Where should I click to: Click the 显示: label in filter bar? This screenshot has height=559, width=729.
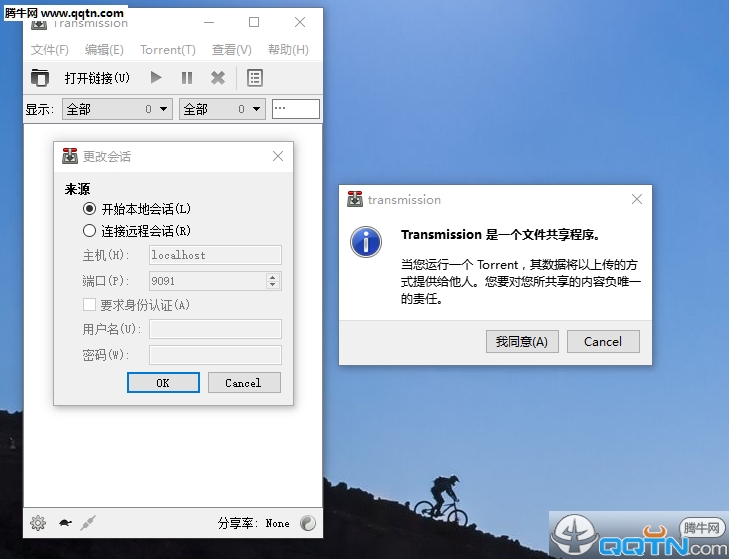tap(40, 109)
